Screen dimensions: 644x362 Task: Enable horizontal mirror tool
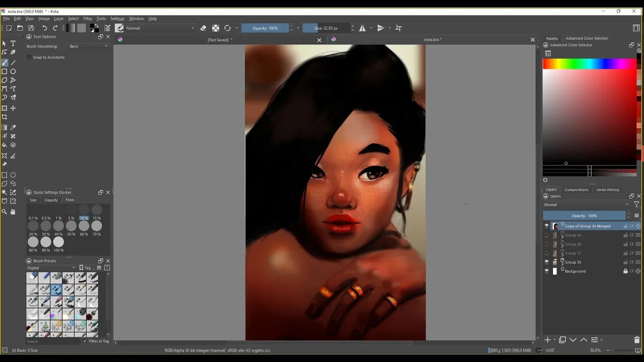click(362, 28)
